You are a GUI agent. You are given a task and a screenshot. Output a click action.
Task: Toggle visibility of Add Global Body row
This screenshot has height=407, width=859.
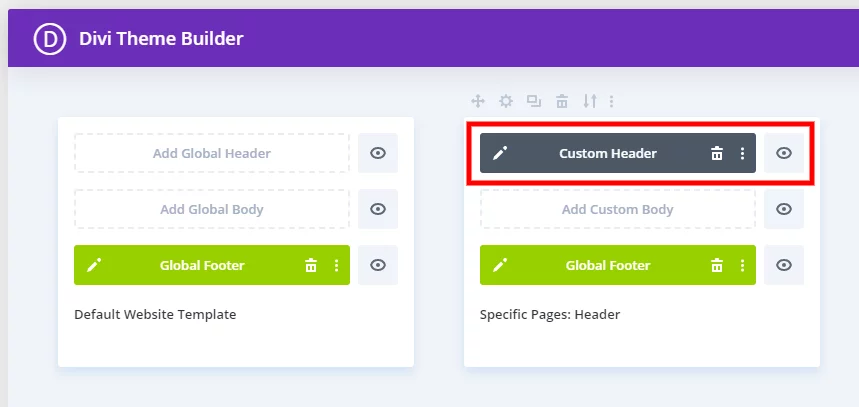[x=378, y=209]
